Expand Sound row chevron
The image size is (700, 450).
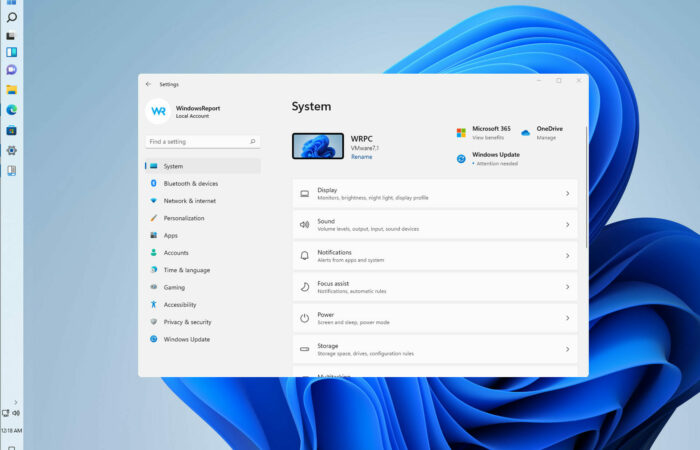[567, 225]
